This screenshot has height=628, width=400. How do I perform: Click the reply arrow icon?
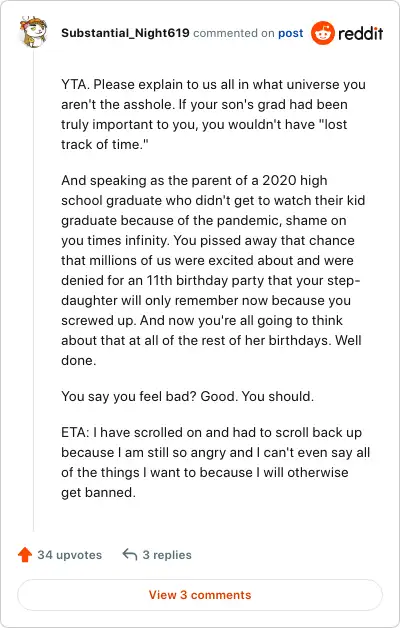[x=130, y=555]
